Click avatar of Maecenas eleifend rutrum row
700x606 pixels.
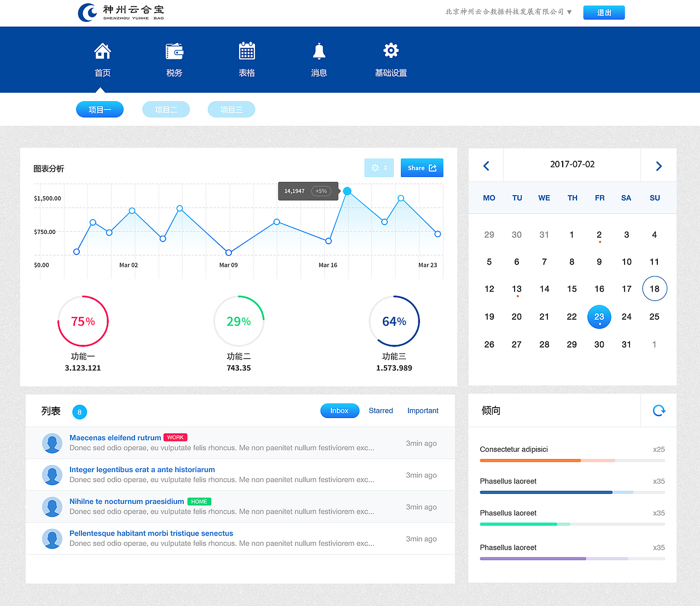point(52,443)
